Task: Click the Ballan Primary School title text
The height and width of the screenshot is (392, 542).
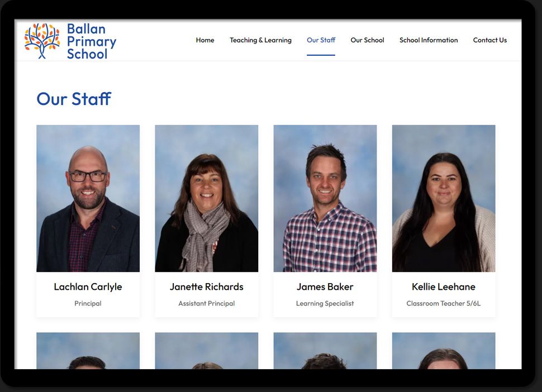Action: (91, 41)
